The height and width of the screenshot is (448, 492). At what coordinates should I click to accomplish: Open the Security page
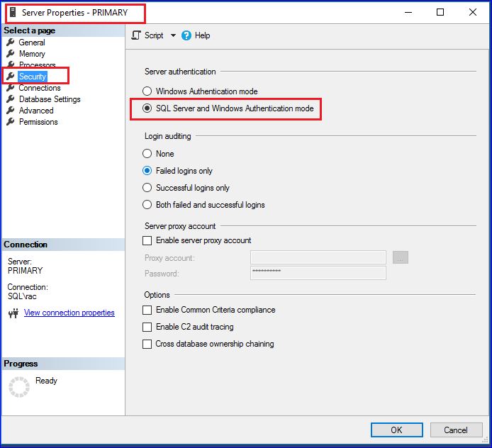(x=33, y=77)
